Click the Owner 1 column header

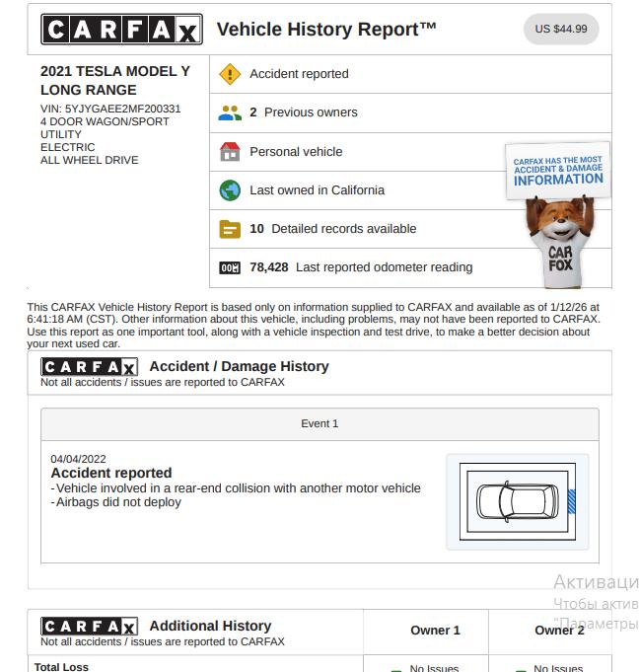tap(435, 631)
